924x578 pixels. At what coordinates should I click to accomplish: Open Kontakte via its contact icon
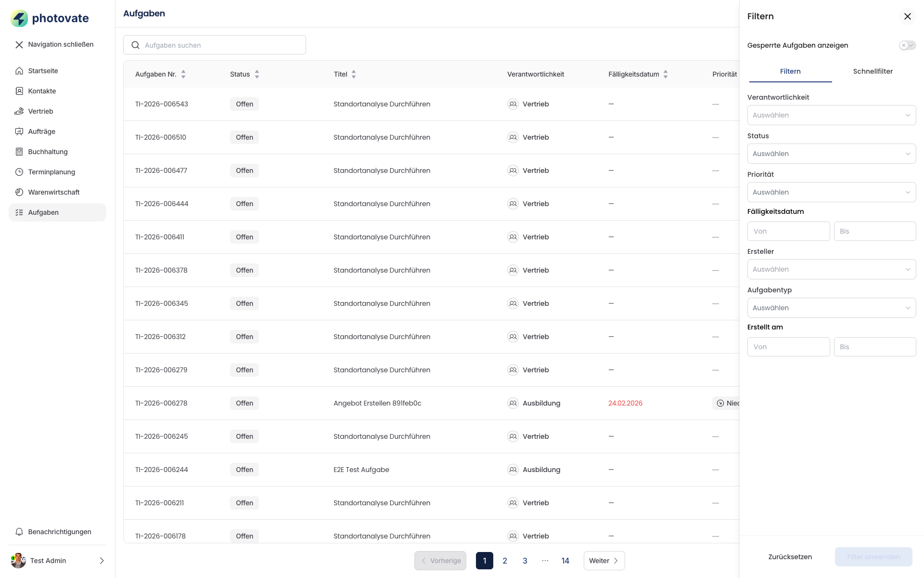coord(19,91)
